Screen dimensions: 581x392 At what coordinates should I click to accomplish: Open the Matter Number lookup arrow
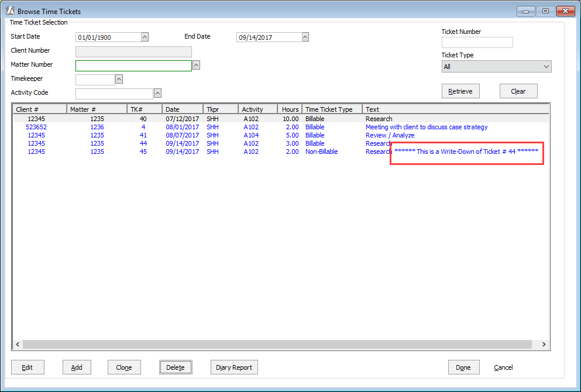coord(197,65)
